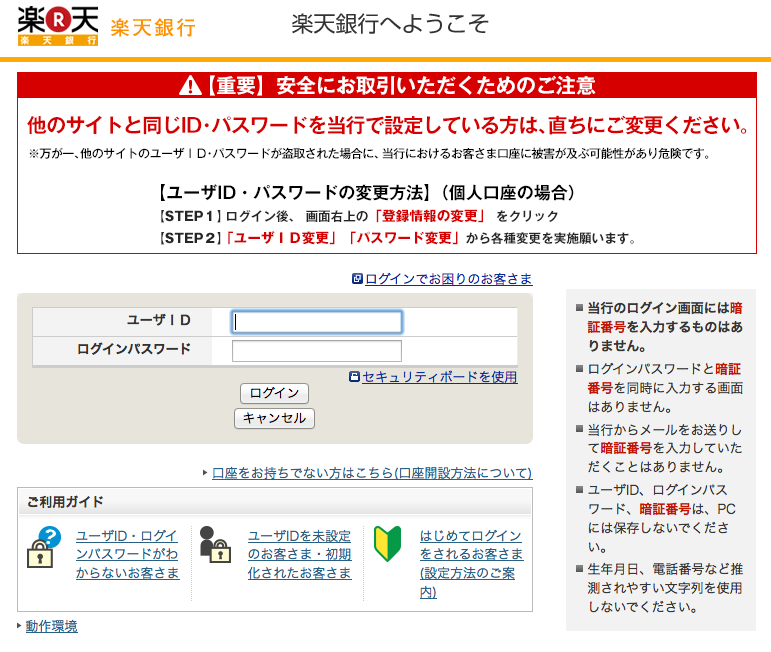Click the 【ユーザID・パスワードの変更方法】 heading
Viewport: 771px width, 652px height.
tap(366, 192)
